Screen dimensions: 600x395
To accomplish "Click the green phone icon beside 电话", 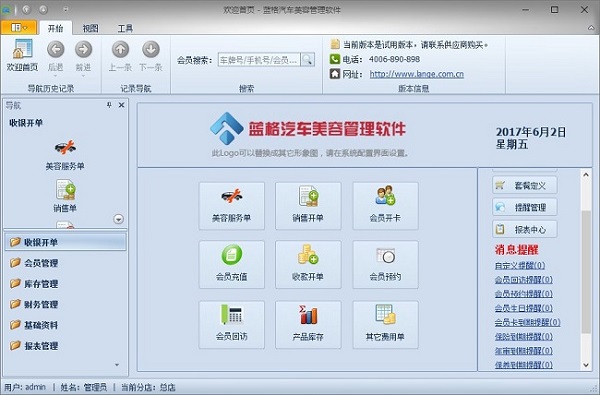I will [x=335, y=59].
